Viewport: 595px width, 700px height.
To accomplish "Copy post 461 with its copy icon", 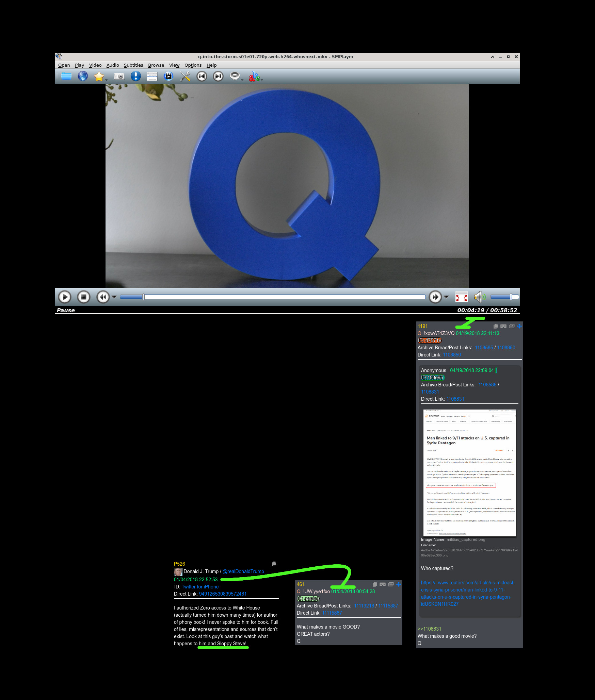I will pyautogui.click(x=375, y=584).
